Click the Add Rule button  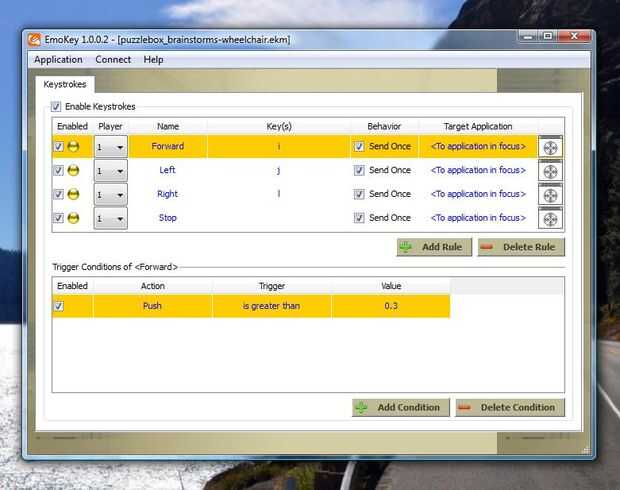(434, 247)
